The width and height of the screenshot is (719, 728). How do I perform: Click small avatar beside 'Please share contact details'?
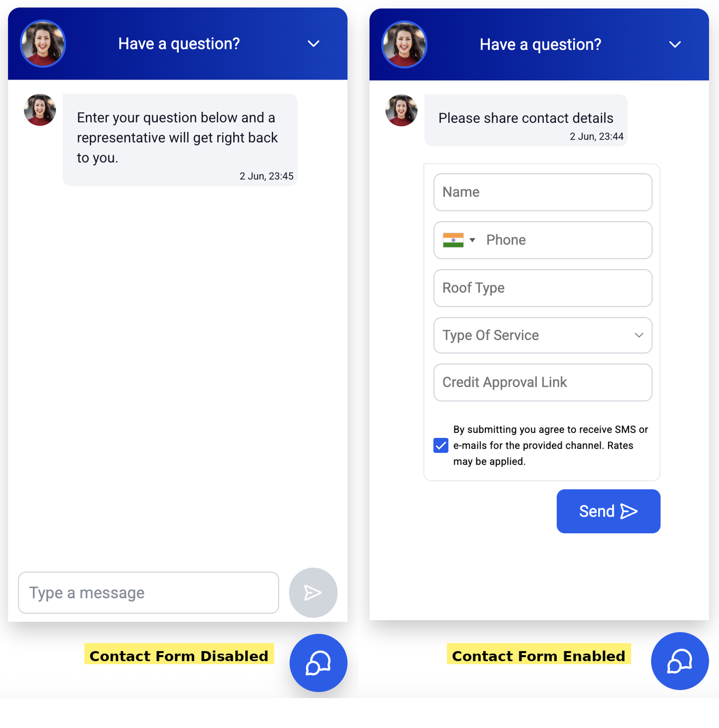coord(402,110)
